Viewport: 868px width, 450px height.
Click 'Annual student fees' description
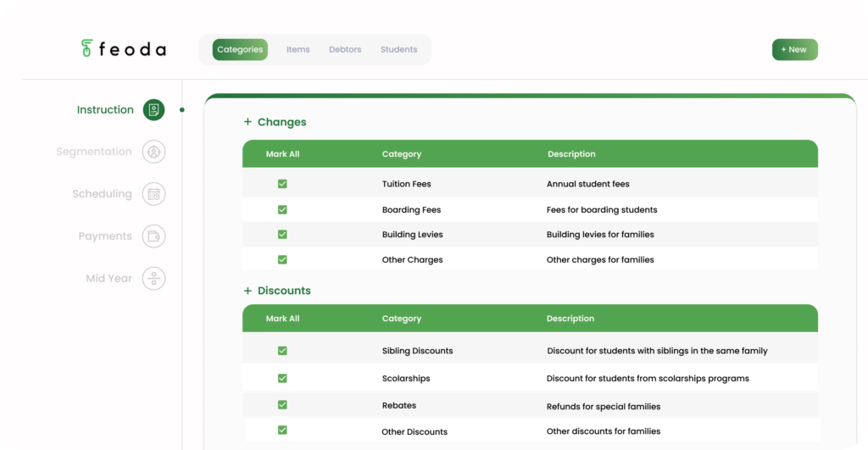tap(588, 184)
